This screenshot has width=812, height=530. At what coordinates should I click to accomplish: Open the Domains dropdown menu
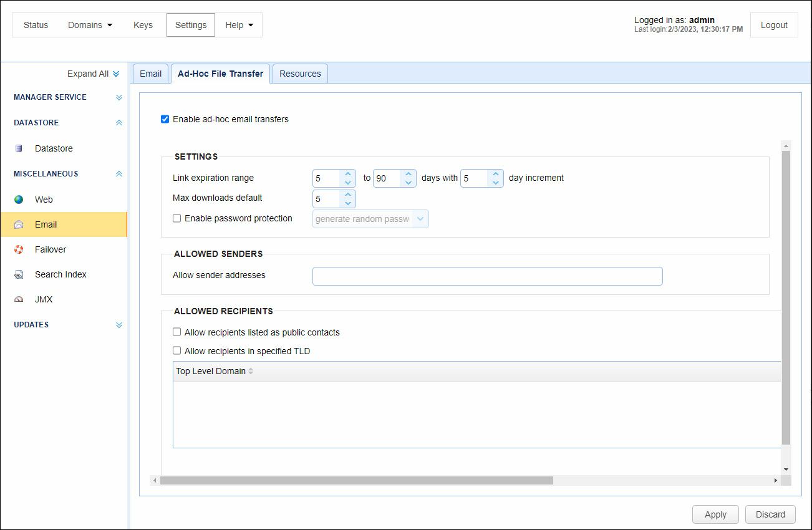coord(90,25)
